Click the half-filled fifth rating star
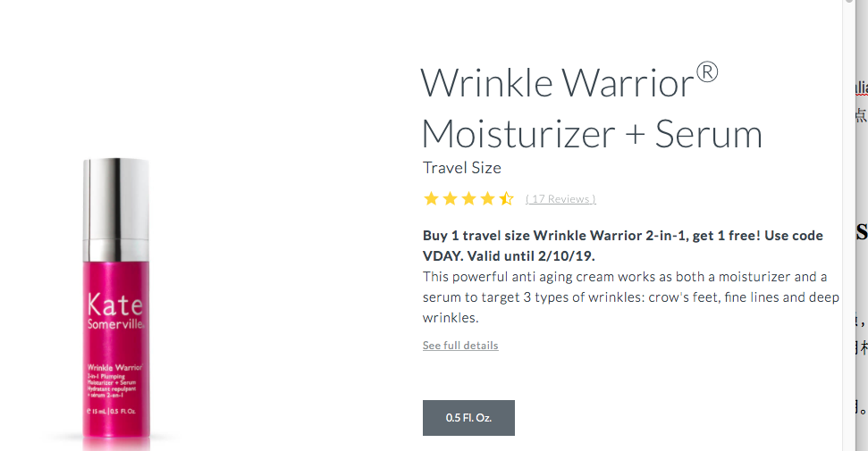This screenshot has height=451, width=868. click(x=506, y=198)
